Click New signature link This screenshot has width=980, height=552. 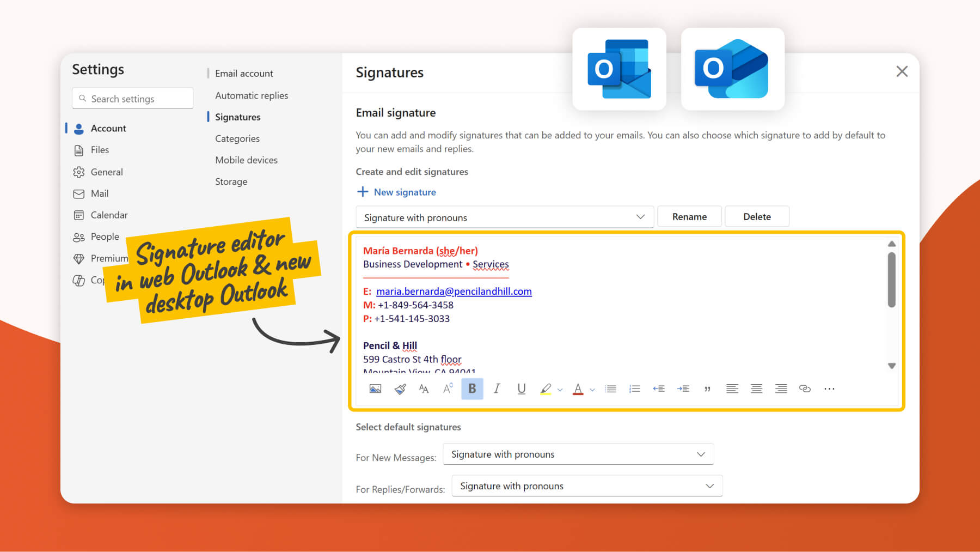(405, 192)
